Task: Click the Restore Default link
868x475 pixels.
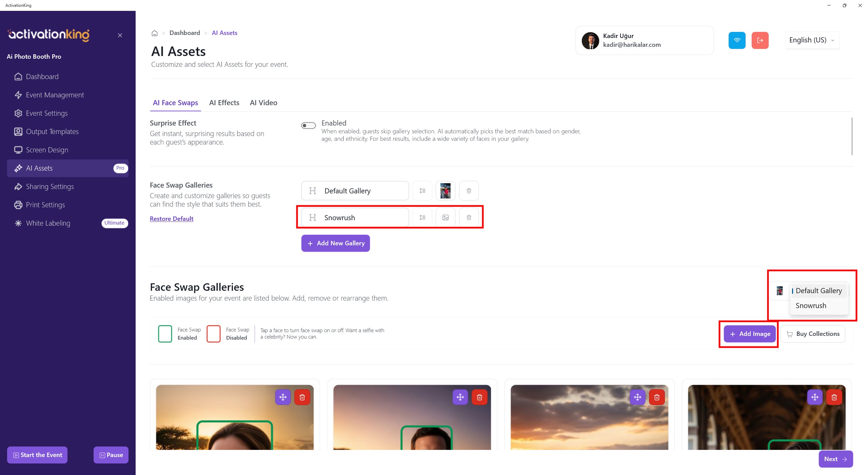Action: point(172,219)
